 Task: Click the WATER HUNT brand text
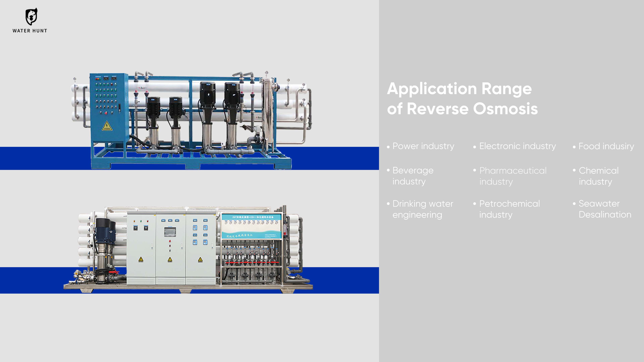[30, 31]
